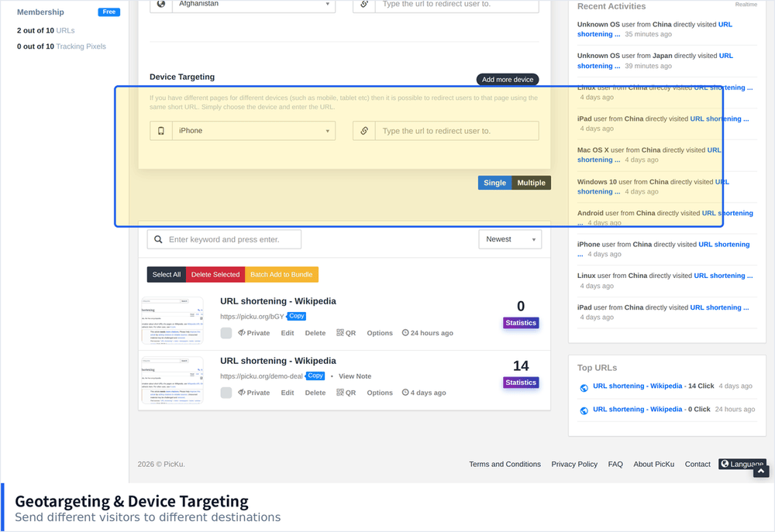
Task: Click the Tracking Pixels link under Membership
Action: (x=81, y=46)
